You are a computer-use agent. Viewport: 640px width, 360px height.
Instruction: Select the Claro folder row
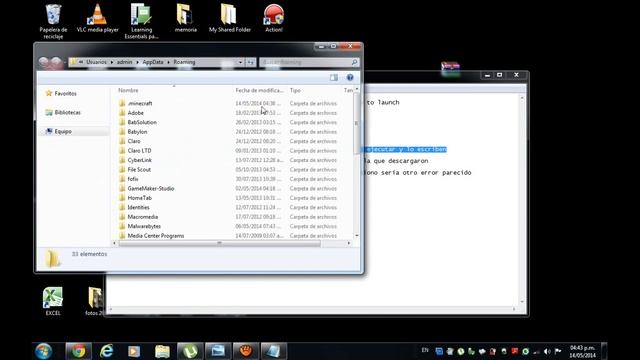coord(134,141)
